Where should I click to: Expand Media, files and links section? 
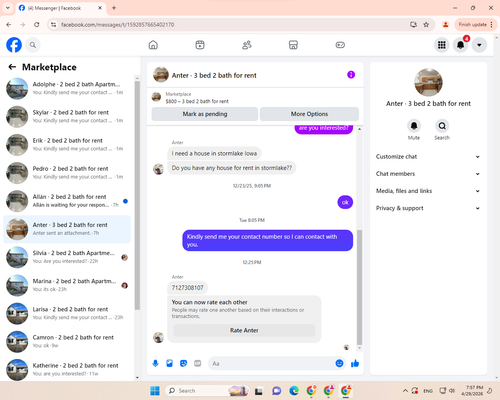coord(428,191)
